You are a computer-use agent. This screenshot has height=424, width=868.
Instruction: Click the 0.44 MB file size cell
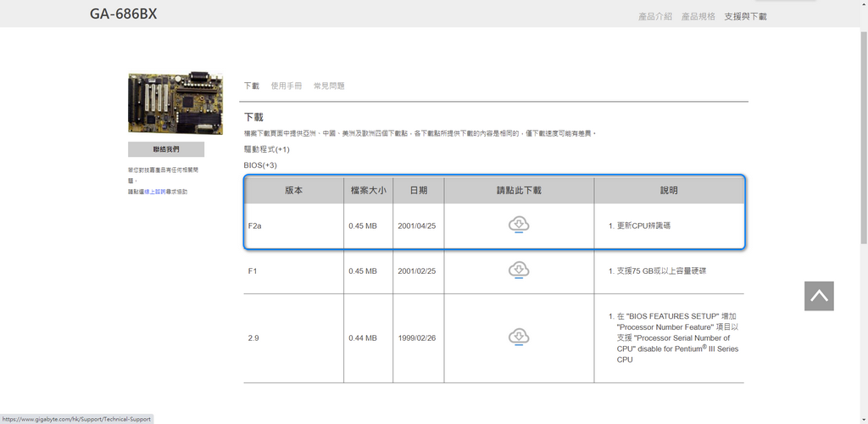[x=368, y=338]
